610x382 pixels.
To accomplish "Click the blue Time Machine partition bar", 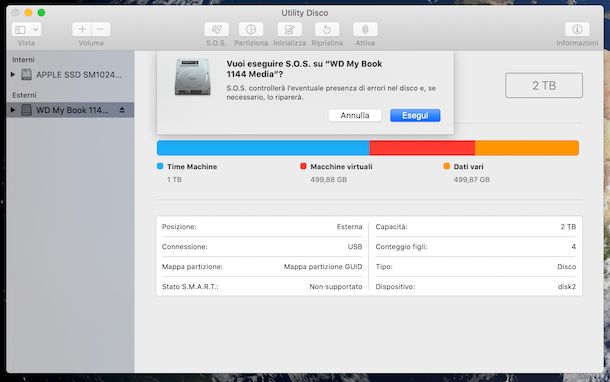I will tap(263, 148).
